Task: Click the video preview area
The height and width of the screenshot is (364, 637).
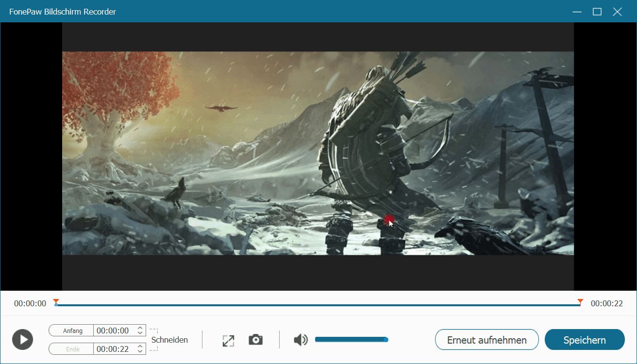Action: 318,156
